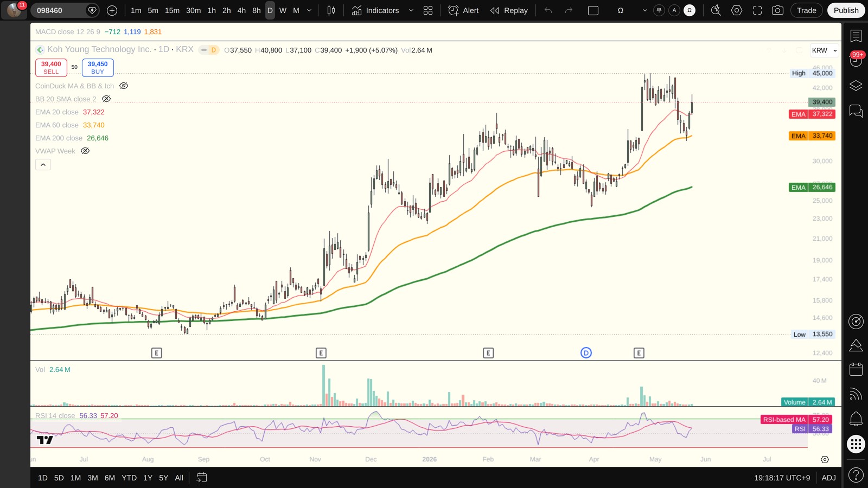Screen dimensions: 868x488
Task: Click the TradingView logo on chart
Action: (x=44, y=440)
